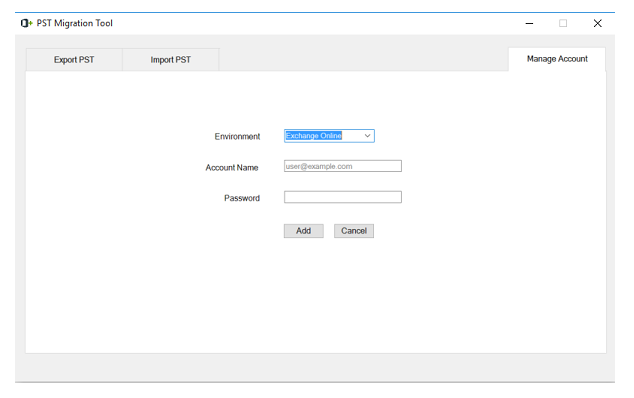Select the Manage Account tab
This screenshot has width=634, height=398.
pyautogui.click(x=557, y=59)
